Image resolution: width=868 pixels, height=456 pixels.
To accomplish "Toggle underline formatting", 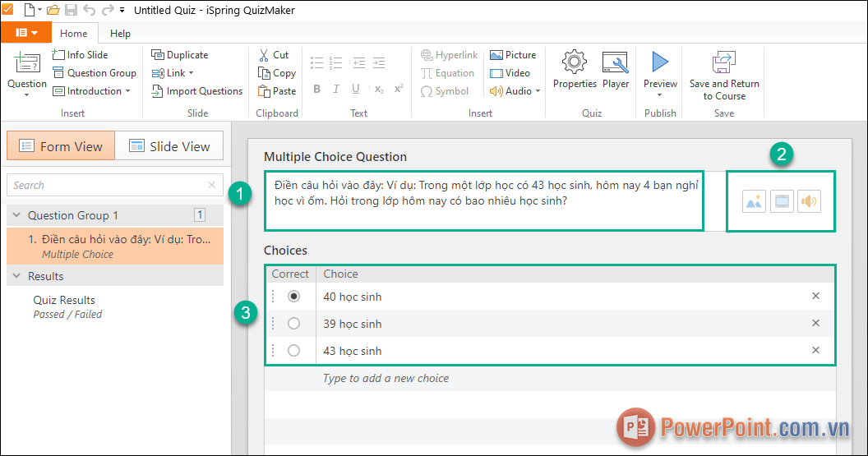I will (355, 89).
